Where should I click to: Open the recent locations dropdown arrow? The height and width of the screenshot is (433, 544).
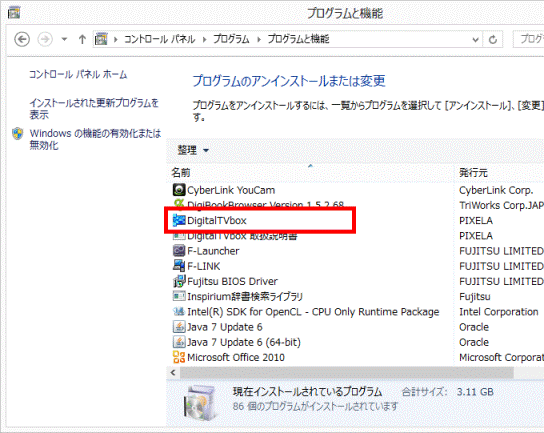tap(64, 39)
